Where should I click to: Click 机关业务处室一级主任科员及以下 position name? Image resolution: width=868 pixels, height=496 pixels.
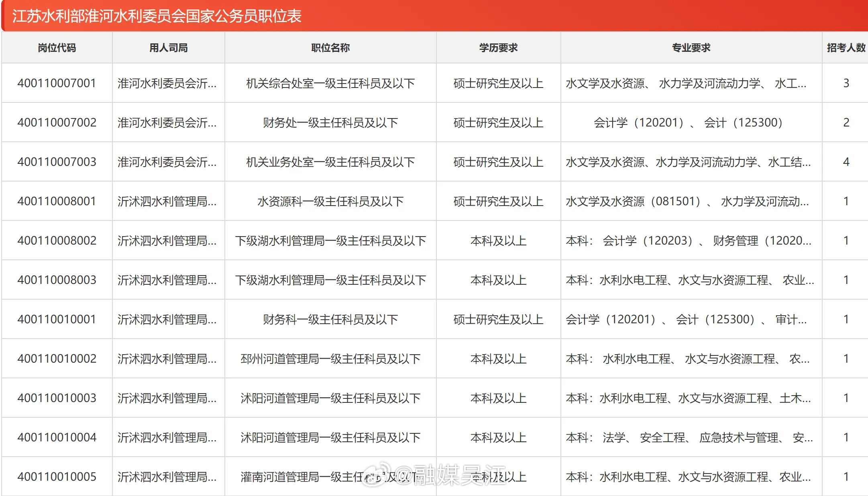pyautogui.click(x=330, y=162)
